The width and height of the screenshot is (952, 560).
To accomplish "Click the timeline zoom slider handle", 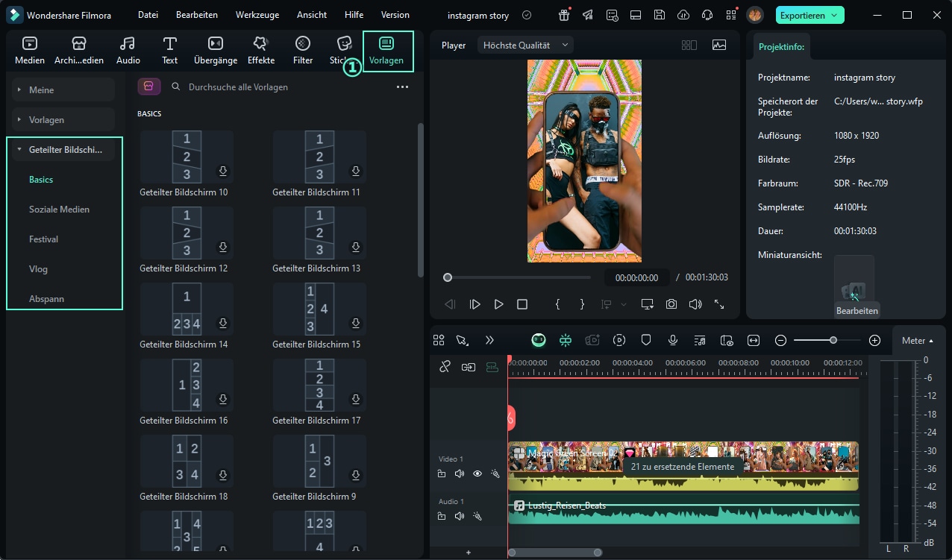I will tap(833, 340).
